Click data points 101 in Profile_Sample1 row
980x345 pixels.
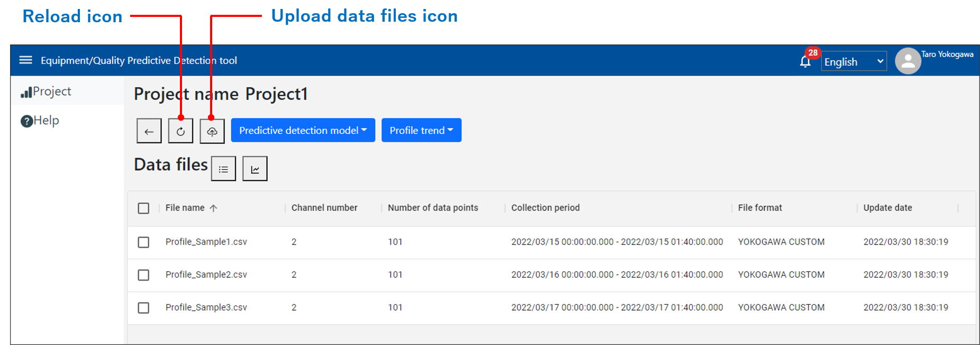click(395, 242)
